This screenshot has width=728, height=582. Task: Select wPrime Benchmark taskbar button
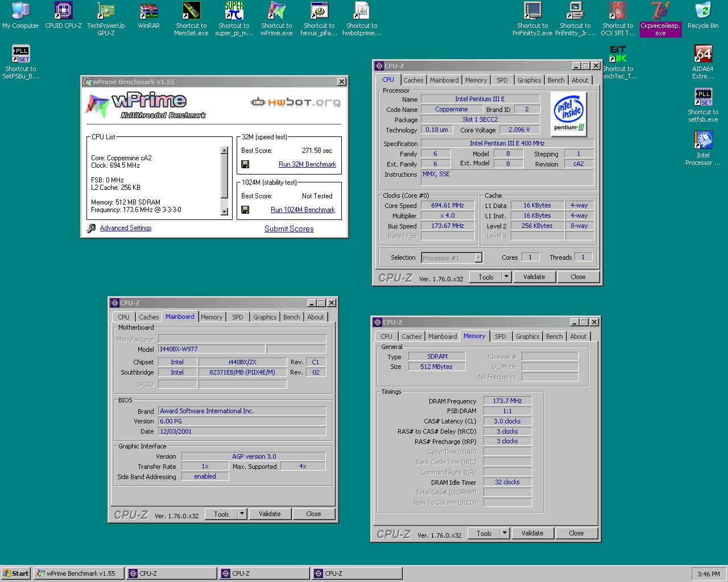[78, 573]
